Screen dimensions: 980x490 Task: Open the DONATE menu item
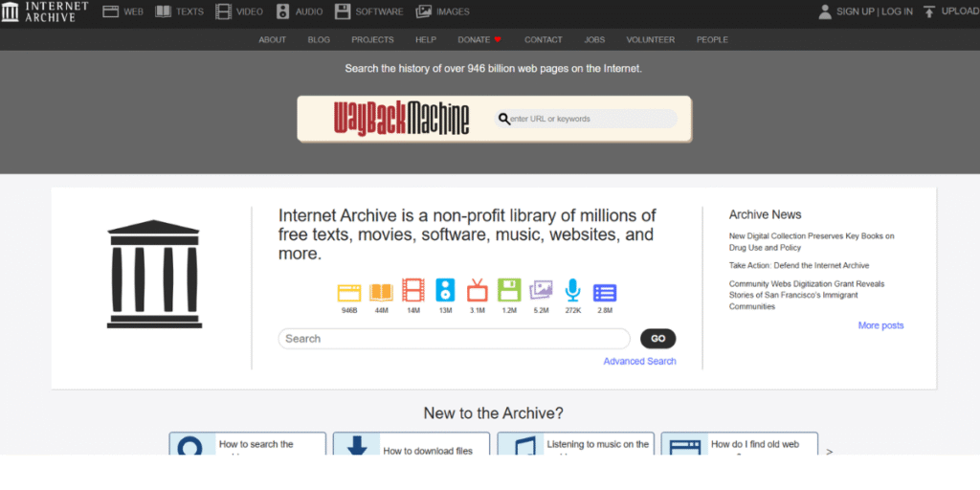point(474,39)
